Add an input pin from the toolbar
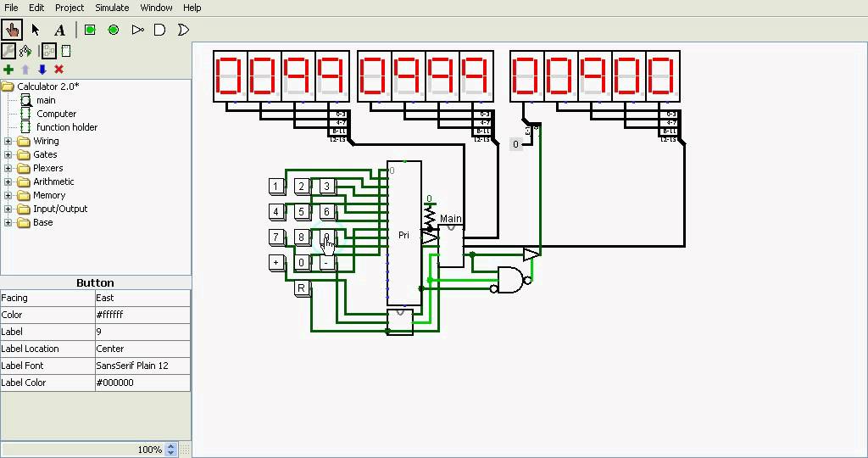Viewport: 868px width, 458px height. (90, 30)
